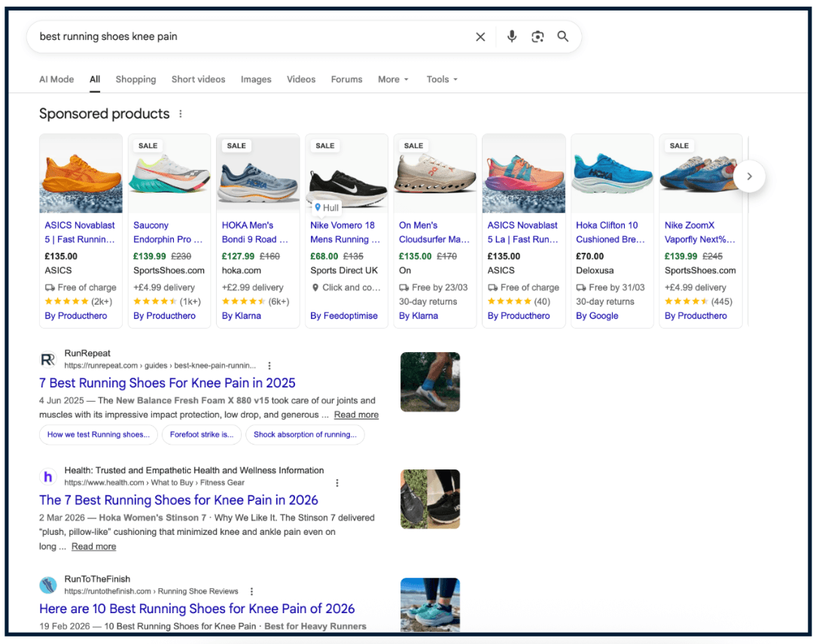Click the magnifying glass search icon

562,36
